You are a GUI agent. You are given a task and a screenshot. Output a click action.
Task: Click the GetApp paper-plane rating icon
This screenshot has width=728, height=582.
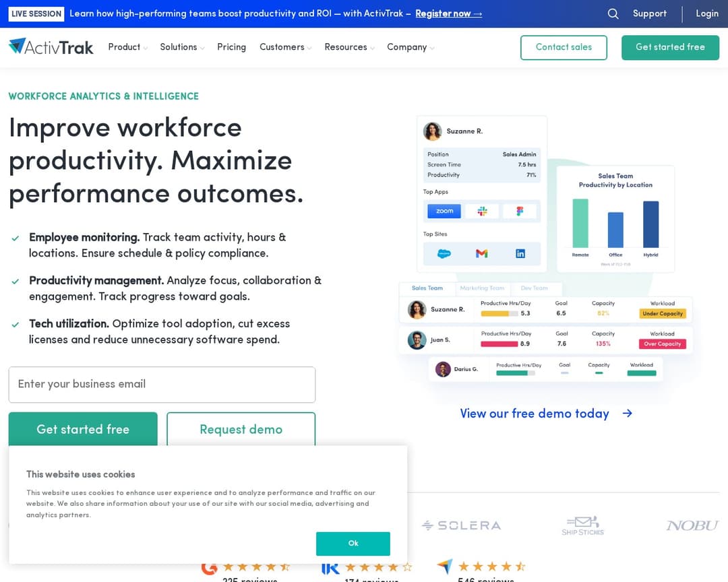pos(445,567)
